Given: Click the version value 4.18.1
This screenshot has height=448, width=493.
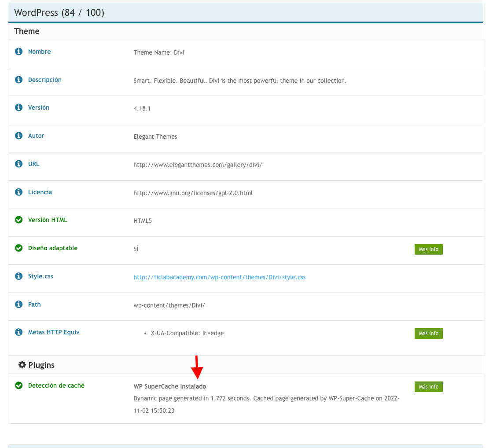Looking at the screenshot, I should click(x=142, y=108).
